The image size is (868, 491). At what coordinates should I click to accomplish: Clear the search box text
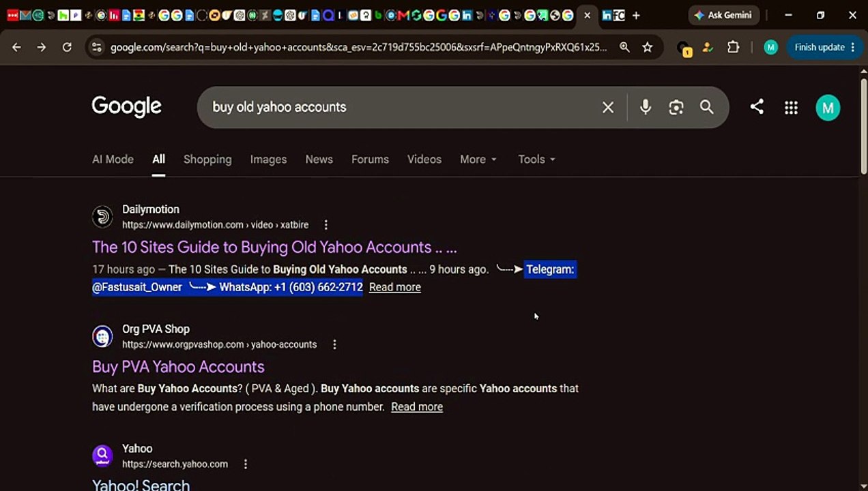click(x=608, y=107)
